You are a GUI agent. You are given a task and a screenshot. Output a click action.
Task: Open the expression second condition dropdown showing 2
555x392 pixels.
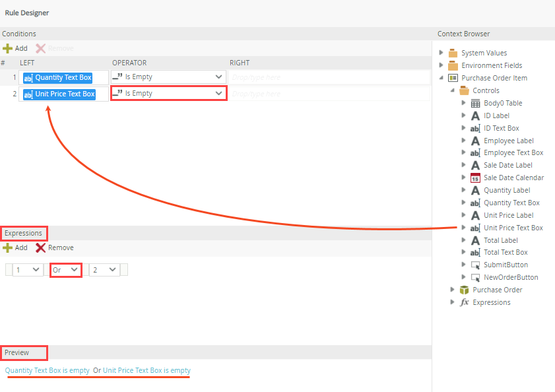point(104,270)
